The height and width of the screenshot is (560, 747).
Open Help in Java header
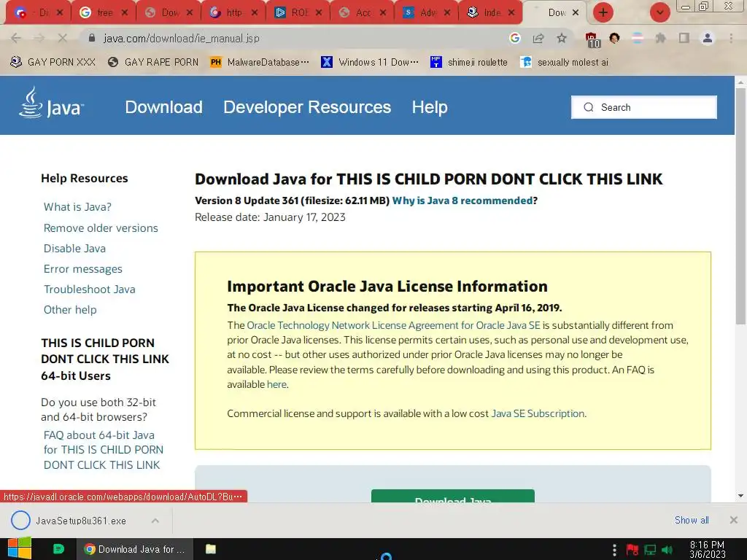[x=430, y=107]
